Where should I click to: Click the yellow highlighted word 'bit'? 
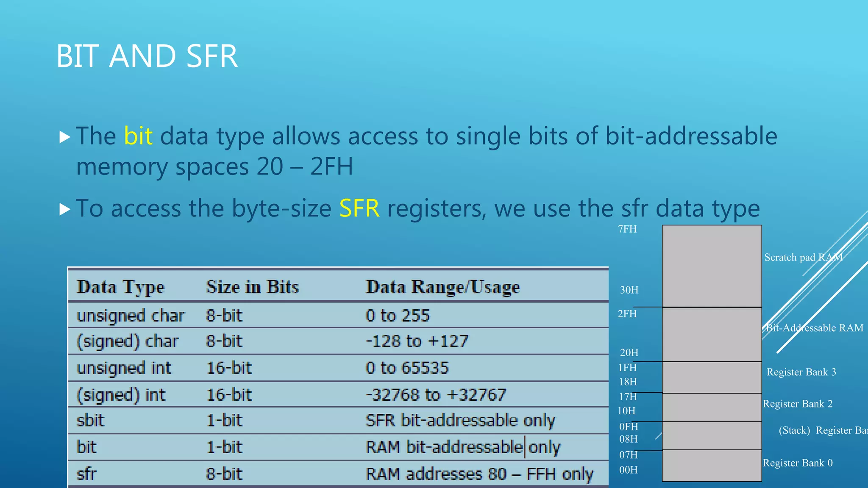138,136
